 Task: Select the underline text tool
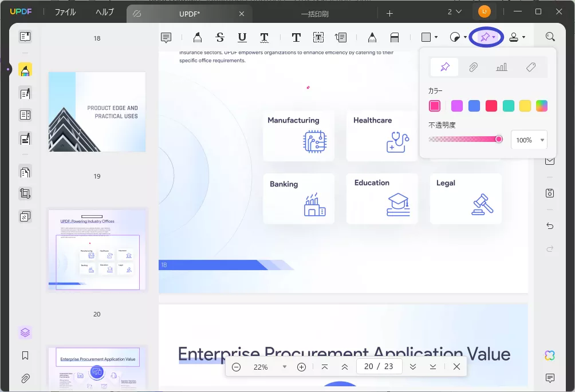click(x=242, y=37)
